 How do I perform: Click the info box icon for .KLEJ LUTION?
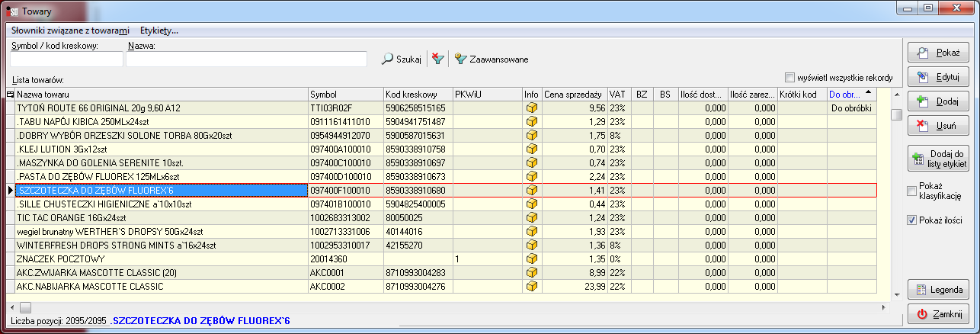(532, 149)
